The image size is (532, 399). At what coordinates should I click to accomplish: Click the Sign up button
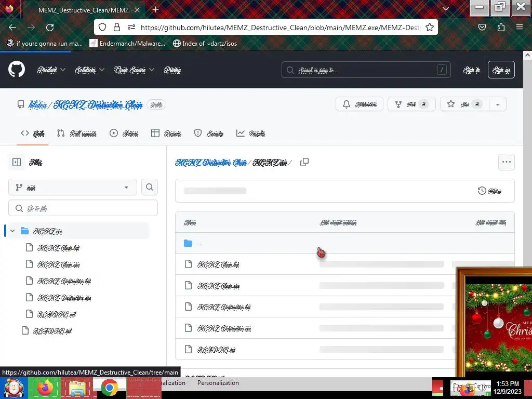coord(501,70)
